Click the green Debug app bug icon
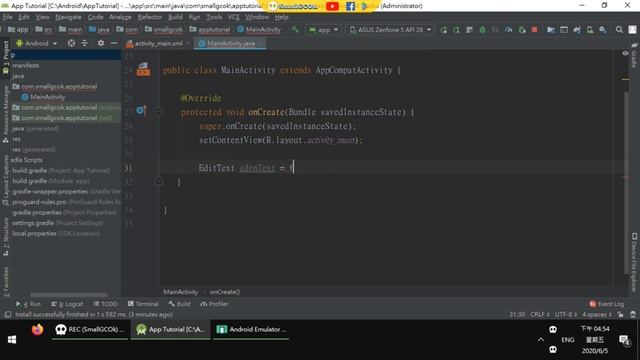Screen dimensions: 640x360 (482, 30)
